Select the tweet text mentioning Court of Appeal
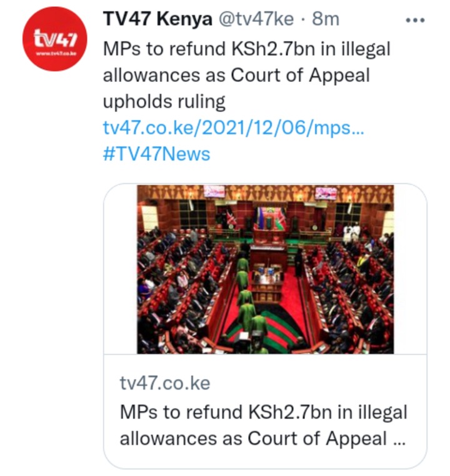Image resolution: width=450 pixels, height=476 pixels. pyautogui.click(x=246, y=75)
